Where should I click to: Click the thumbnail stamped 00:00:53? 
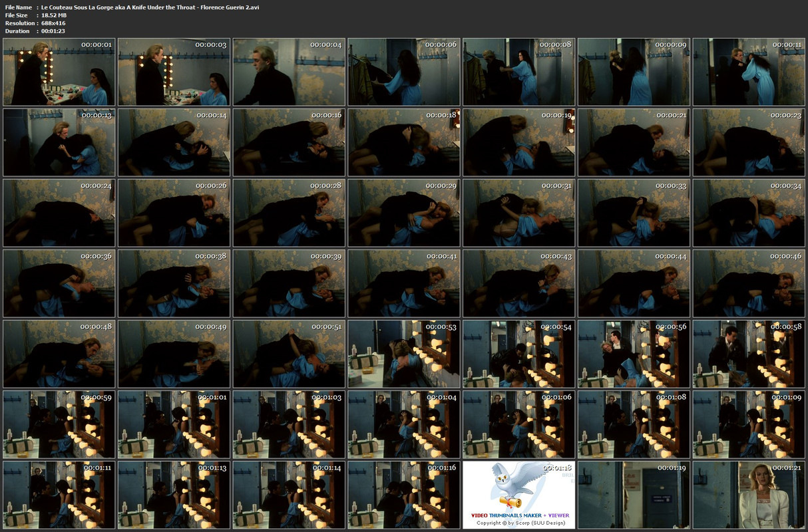tap(404, 354)
